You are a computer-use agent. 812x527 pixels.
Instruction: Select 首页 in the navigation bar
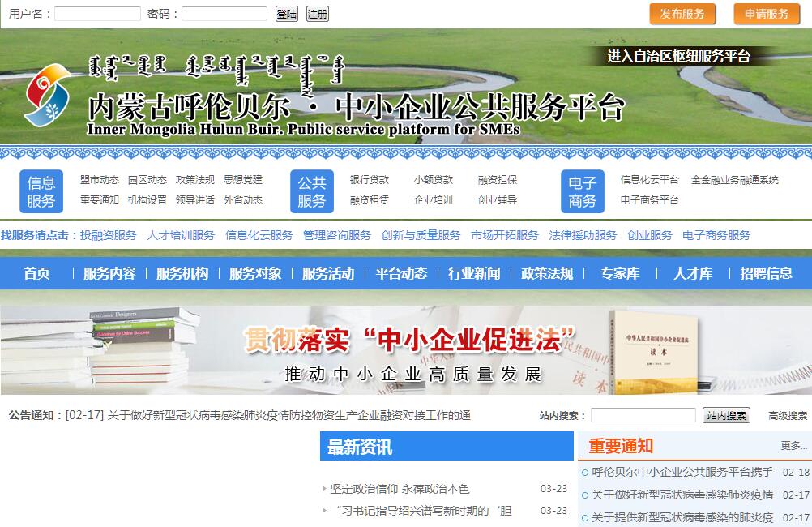(x=36, y=273)
